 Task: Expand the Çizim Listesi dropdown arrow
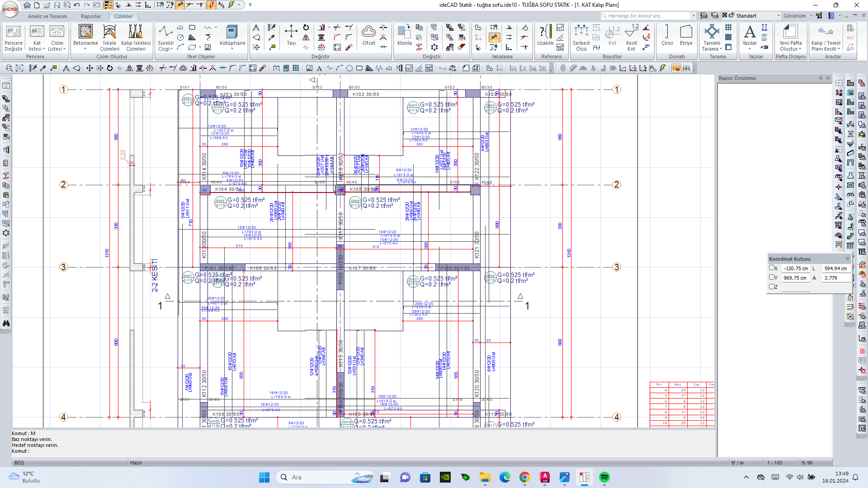tap(65, 49)
